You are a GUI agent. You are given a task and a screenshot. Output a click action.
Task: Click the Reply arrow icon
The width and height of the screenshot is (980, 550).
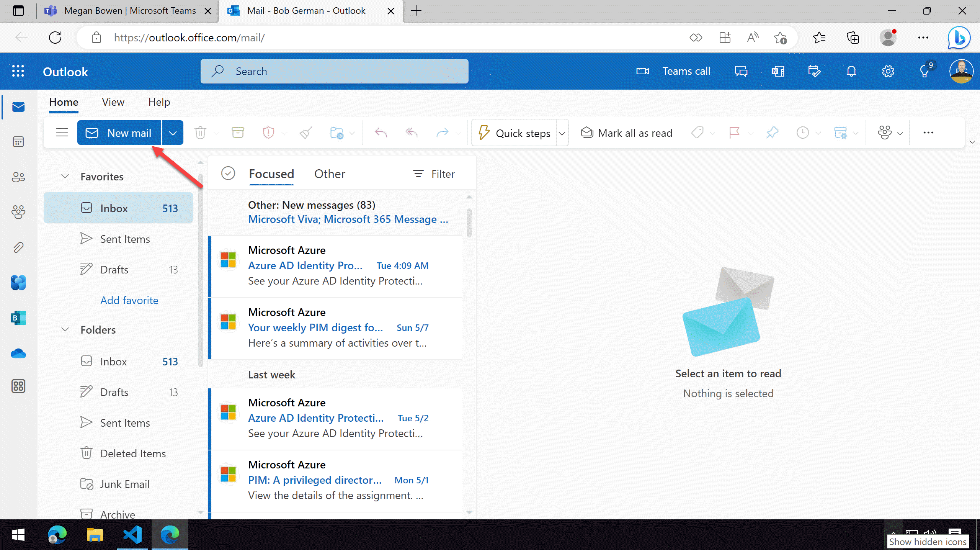point(381,133)
